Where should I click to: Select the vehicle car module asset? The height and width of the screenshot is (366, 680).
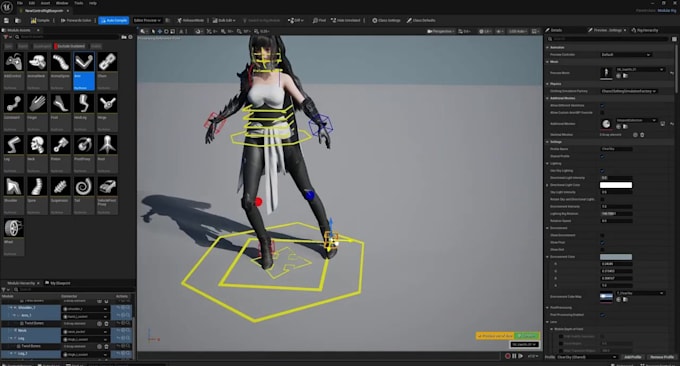[107, 196]
